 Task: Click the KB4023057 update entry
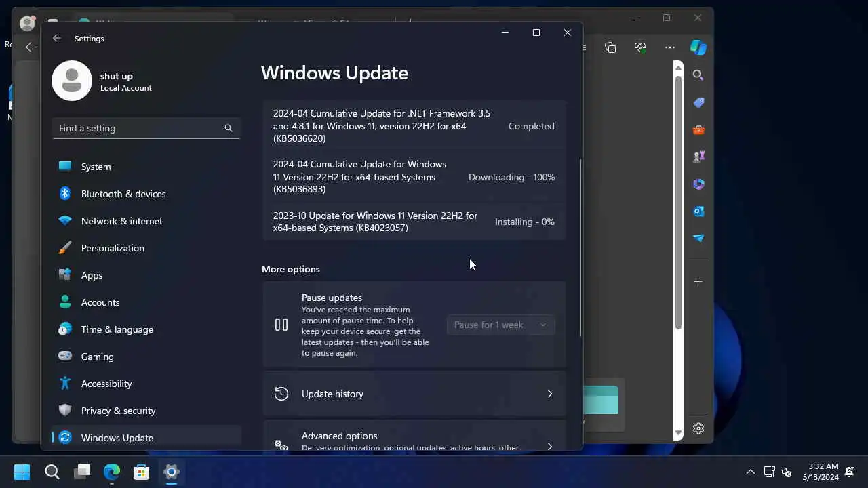pyautogui.click(x=414, y=222)
